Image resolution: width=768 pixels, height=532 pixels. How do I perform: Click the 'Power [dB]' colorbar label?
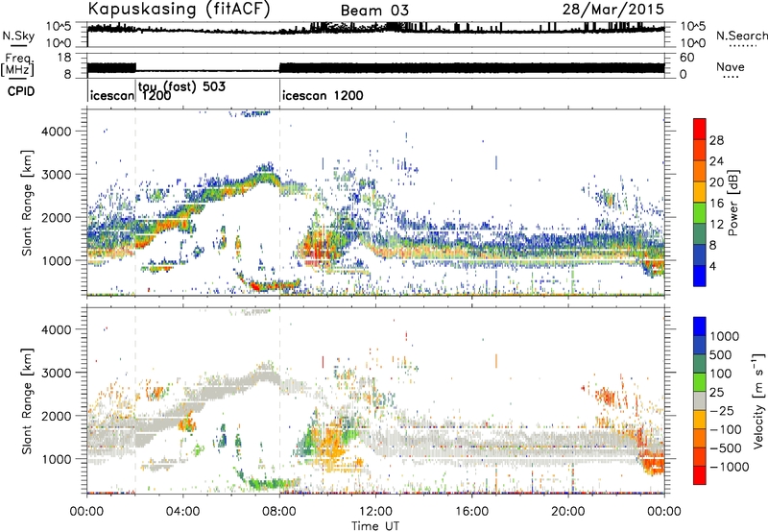point(732,203)
